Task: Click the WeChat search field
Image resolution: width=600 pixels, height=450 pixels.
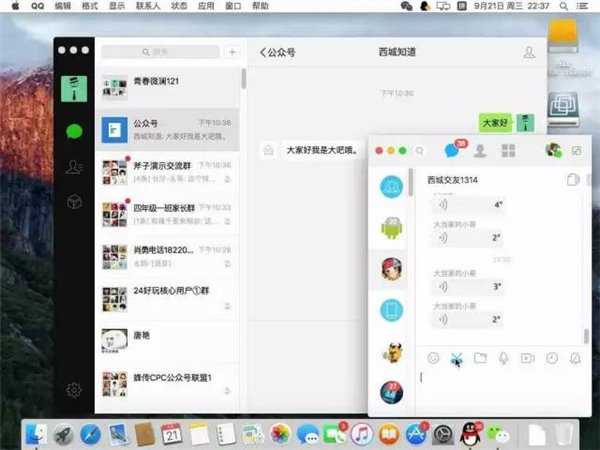Action: (161, 51)
